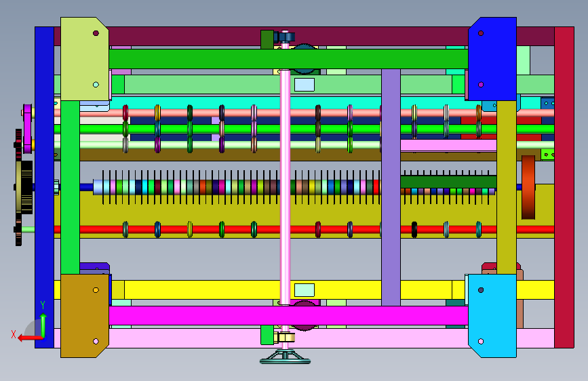Click the pink block beside the purple bar
The width and height of the screenshot is (588, 381).
(x=448, y=146)
